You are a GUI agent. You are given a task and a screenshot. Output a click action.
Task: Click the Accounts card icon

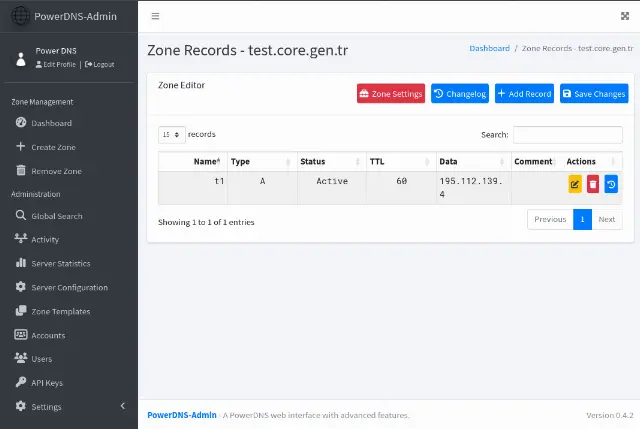point(21,334)
